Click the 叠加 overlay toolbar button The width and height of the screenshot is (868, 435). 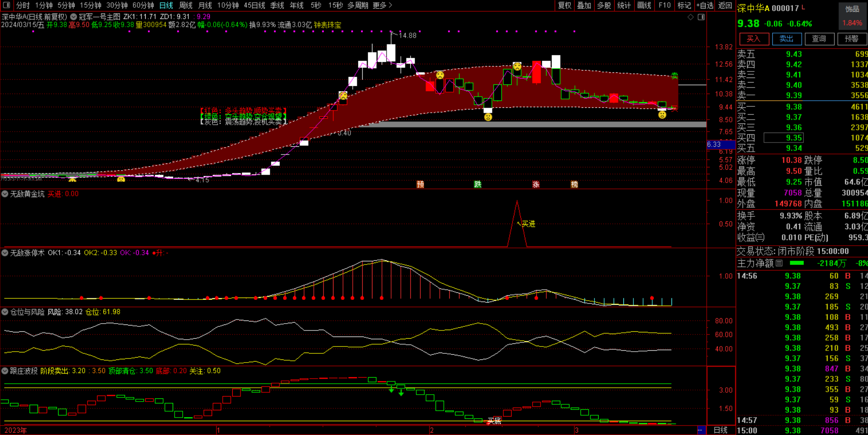(x=584, y=6)
